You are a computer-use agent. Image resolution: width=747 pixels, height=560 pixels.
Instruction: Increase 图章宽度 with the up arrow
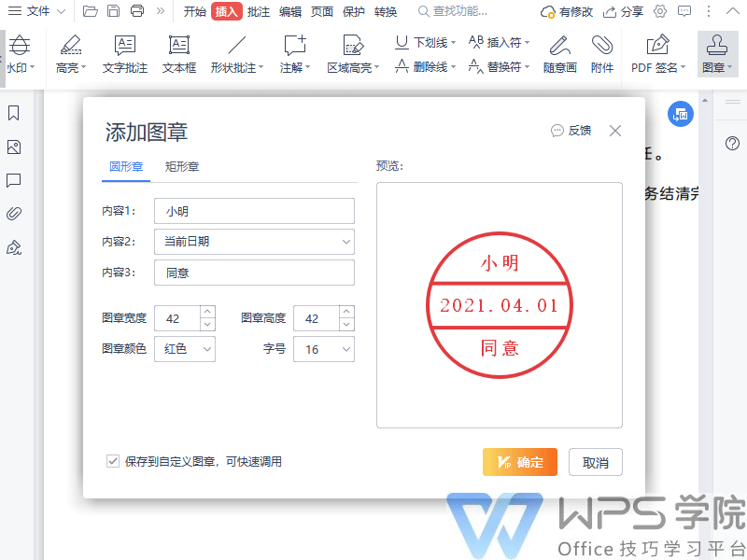click(x=207, y=313)
